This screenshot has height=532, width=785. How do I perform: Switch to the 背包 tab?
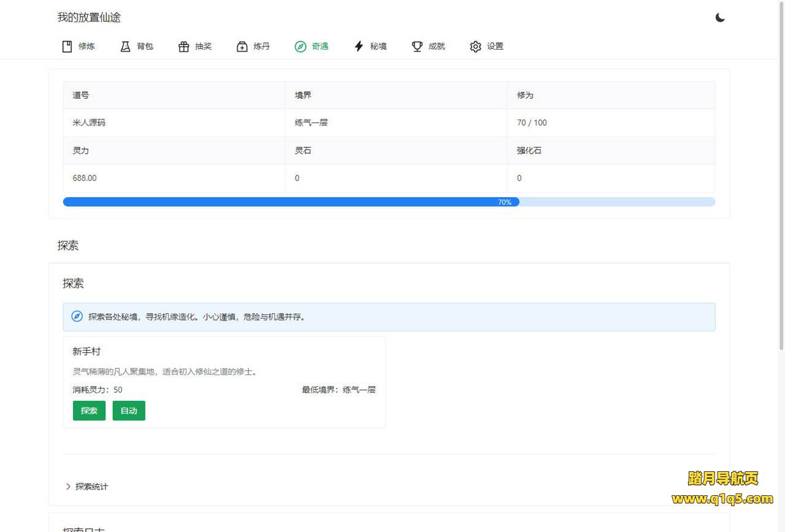pyautogui.click(x=145, y=47)
